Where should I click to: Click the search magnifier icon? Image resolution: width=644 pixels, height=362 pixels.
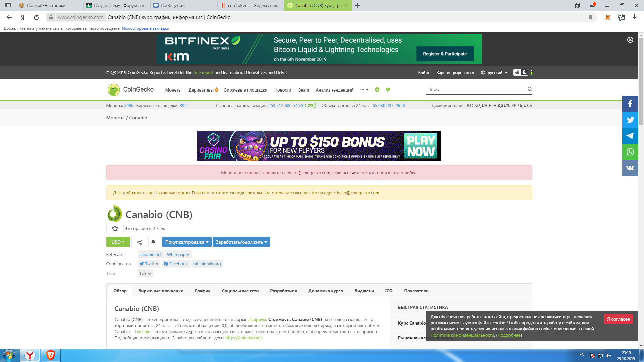click(x=530, y=89)
